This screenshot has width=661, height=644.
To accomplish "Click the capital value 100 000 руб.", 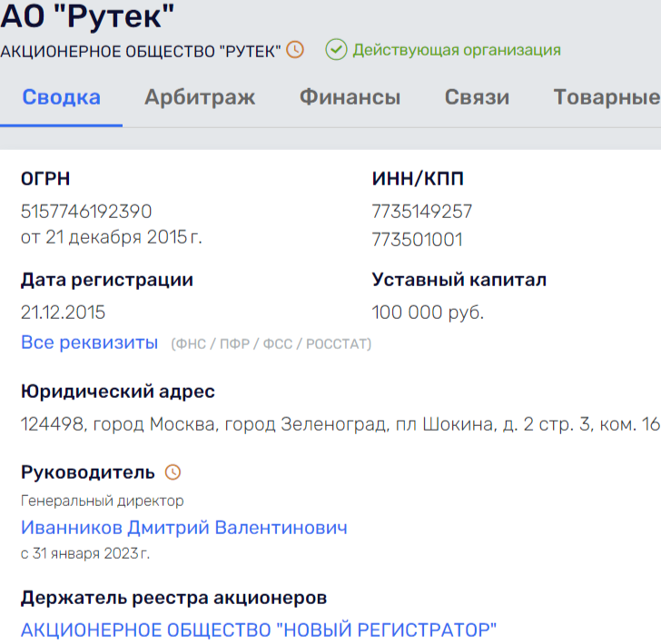I will pos(428,312).
